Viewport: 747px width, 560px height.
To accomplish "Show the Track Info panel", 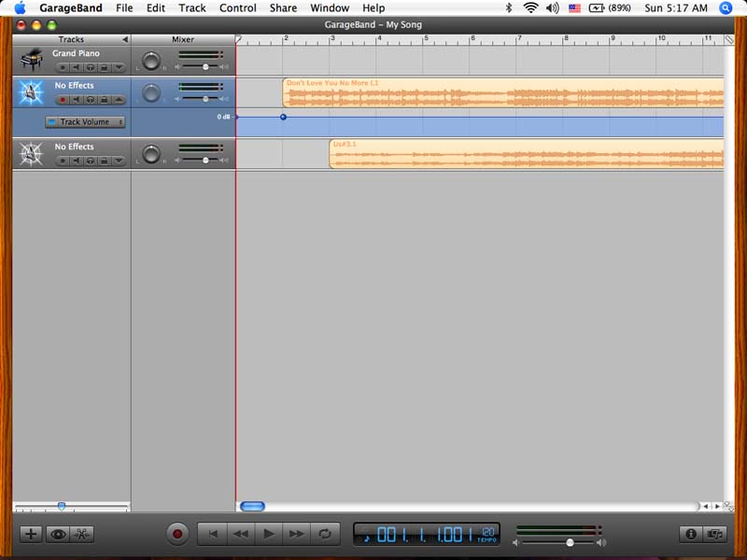I will click(x=691, y=534).
